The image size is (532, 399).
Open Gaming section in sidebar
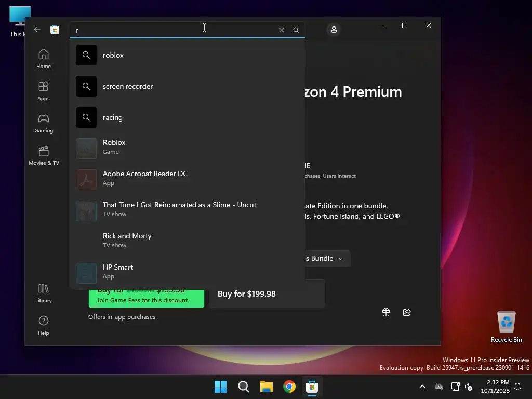pos(44,124)
